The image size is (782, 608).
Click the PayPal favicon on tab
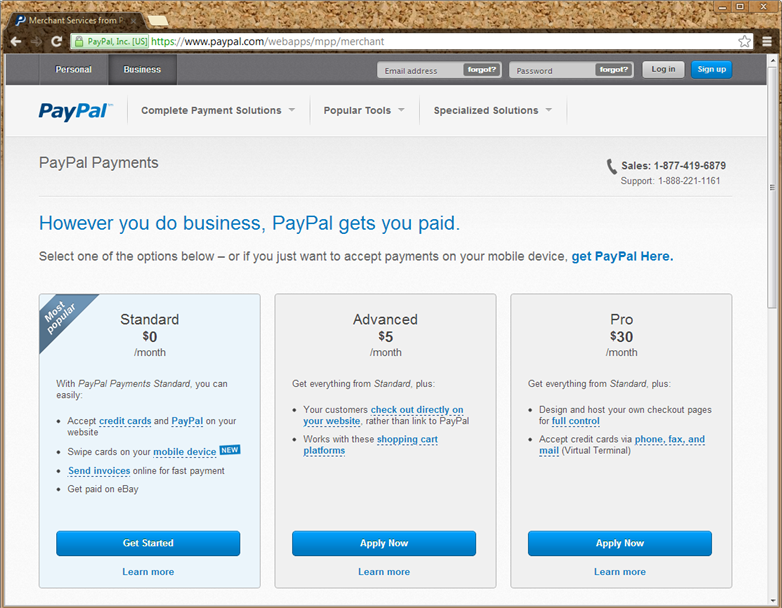[20, 20]
